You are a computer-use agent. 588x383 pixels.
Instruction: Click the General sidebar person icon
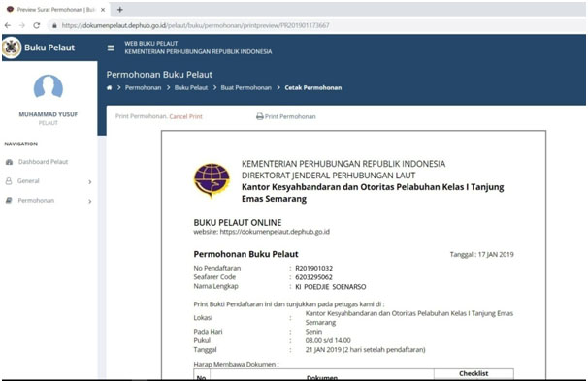coord(9,181)
